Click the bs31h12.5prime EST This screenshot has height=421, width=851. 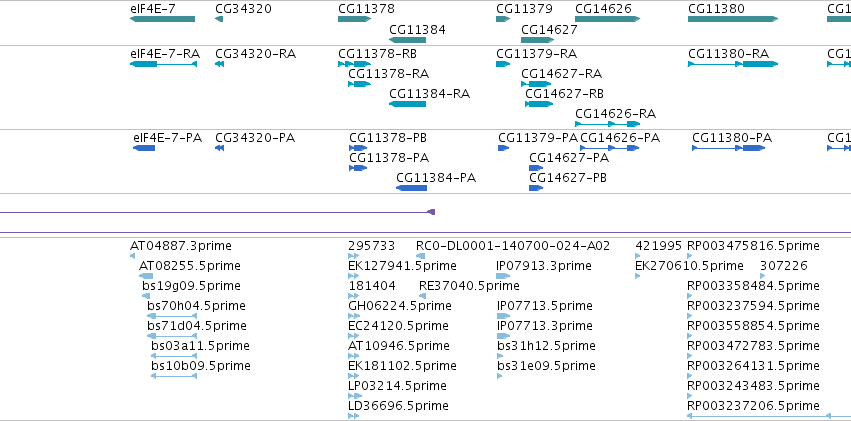pyautogui.click(x=499, y=356)
